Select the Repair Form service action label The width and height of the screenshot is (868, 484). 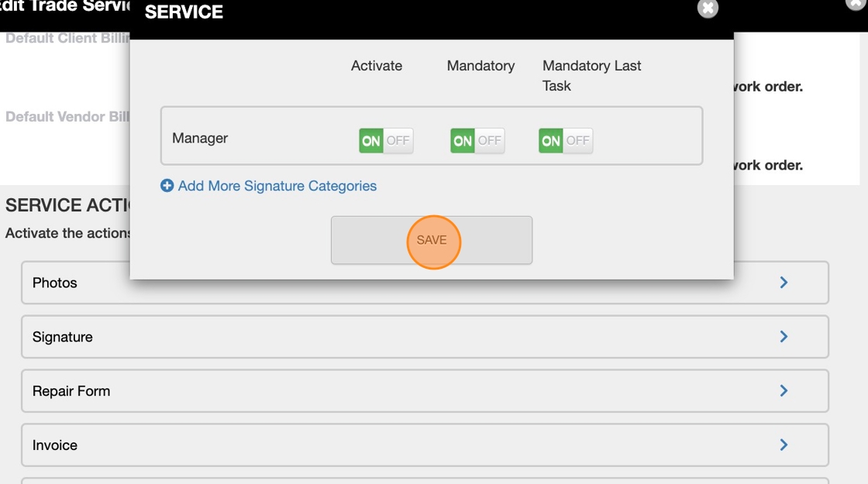[x=71, y=391]
